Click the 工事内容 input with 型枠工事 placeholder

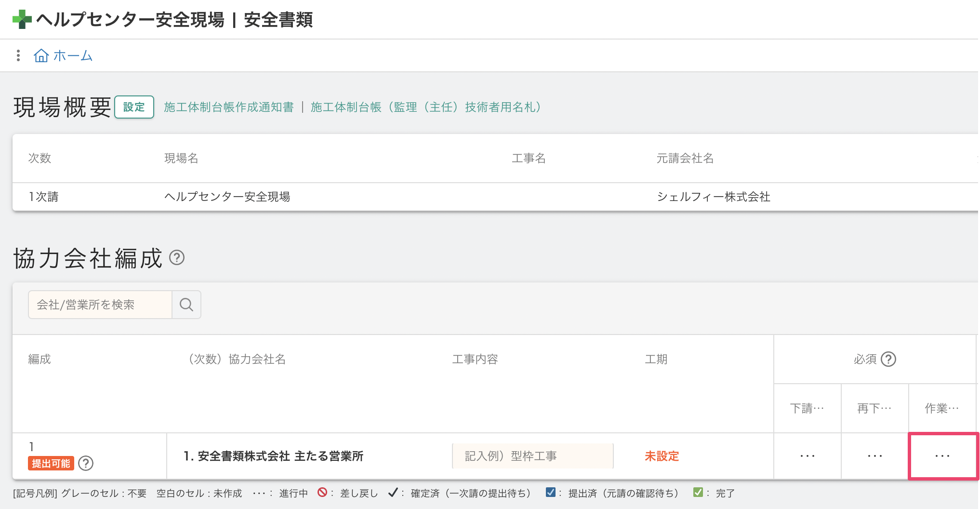(532, 456)
